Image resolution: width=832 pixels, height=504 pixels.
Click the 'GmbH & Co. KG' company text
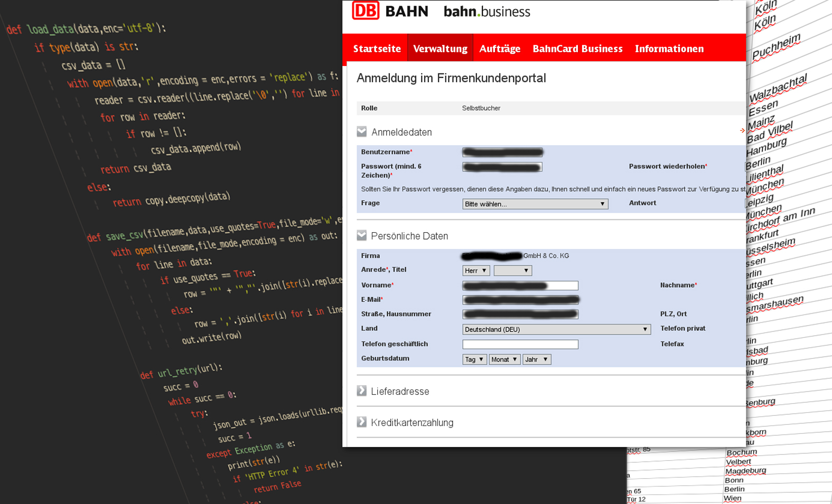pos(546,256)
